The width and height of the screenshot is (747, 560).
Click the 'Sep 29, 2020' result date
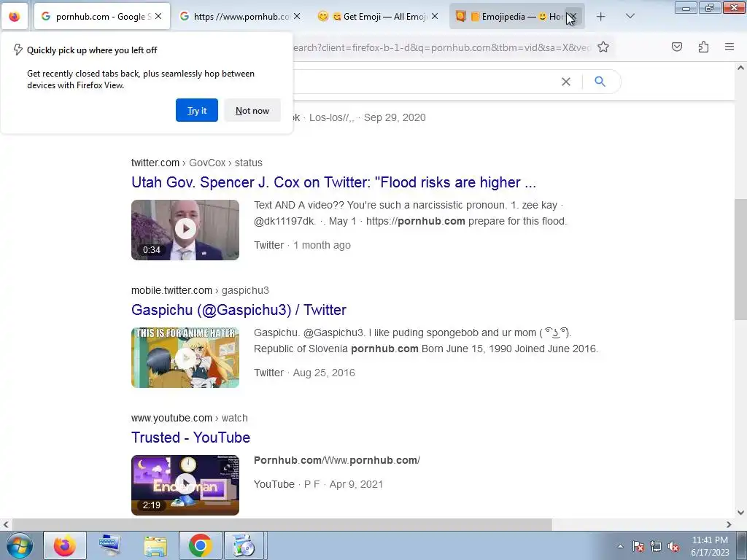click(395, 117)
